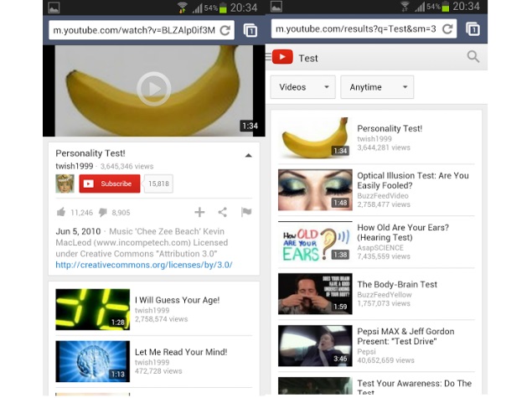Click the red Subscribe button

point(110,183)
